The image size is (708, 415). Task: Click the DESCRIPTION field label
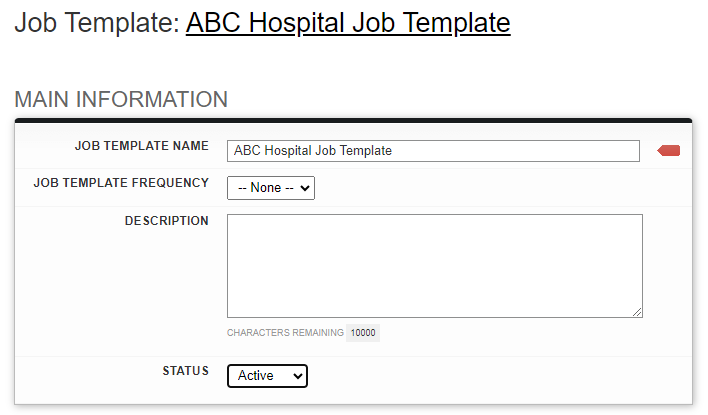pyautogui.click(x=167, y=221)
